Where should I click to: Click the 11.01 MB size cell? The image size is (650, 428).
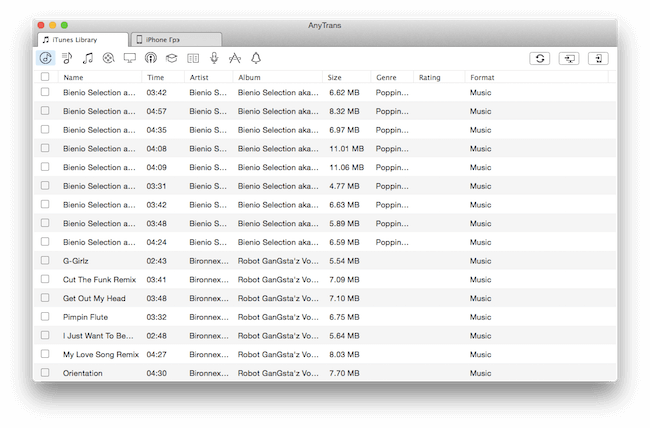tap(347, 148)
